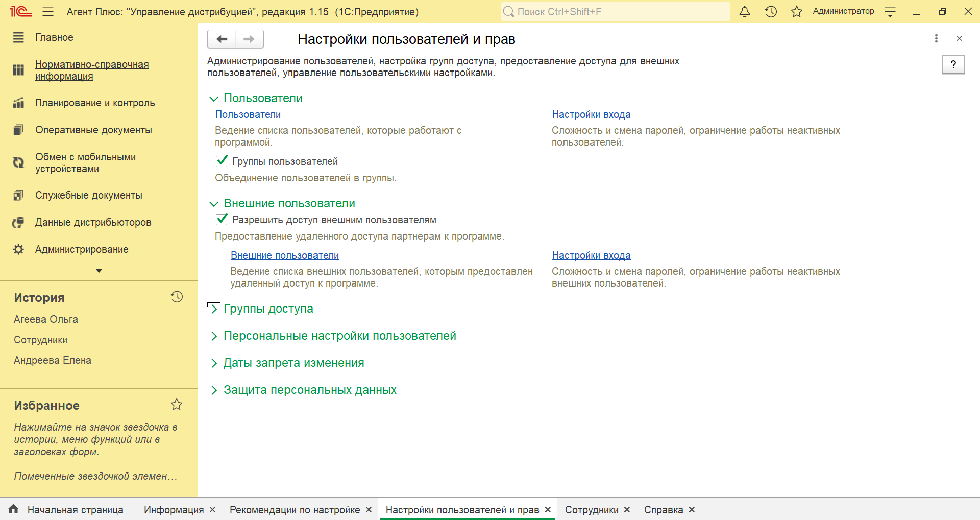Open Нормативно-справочная информация section
Image resolution: width=980 pixels, height=520 pixels.
[x=92, y=70]
